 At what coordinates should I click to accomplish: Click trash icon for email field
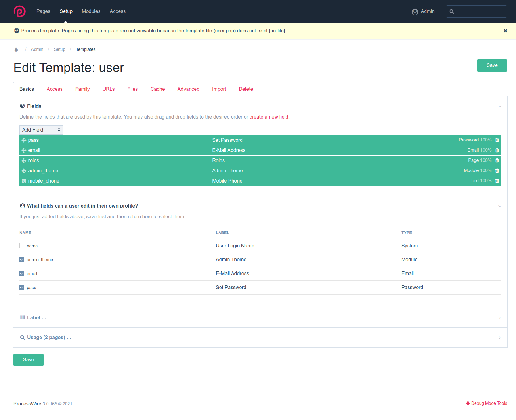(497, 150)
